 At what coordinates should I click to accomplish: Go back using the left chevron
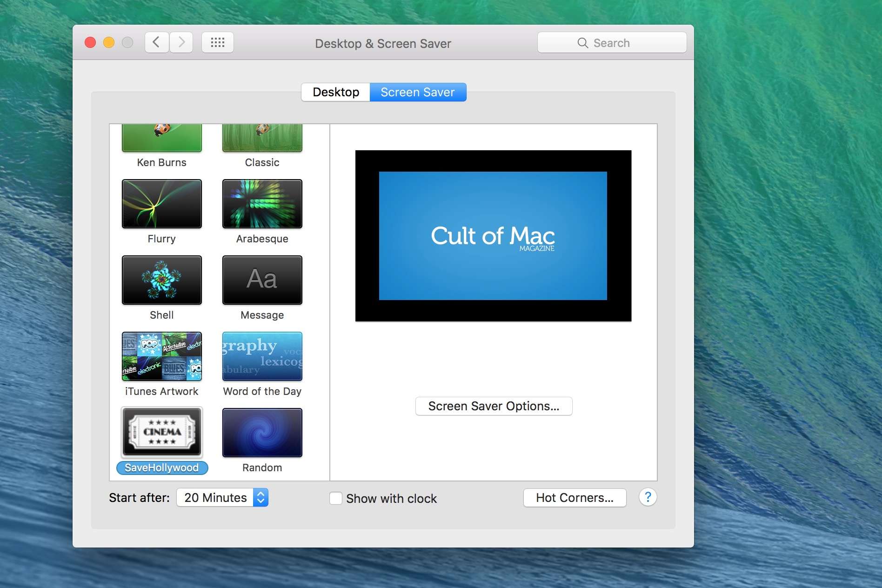[x=157, y=43]
